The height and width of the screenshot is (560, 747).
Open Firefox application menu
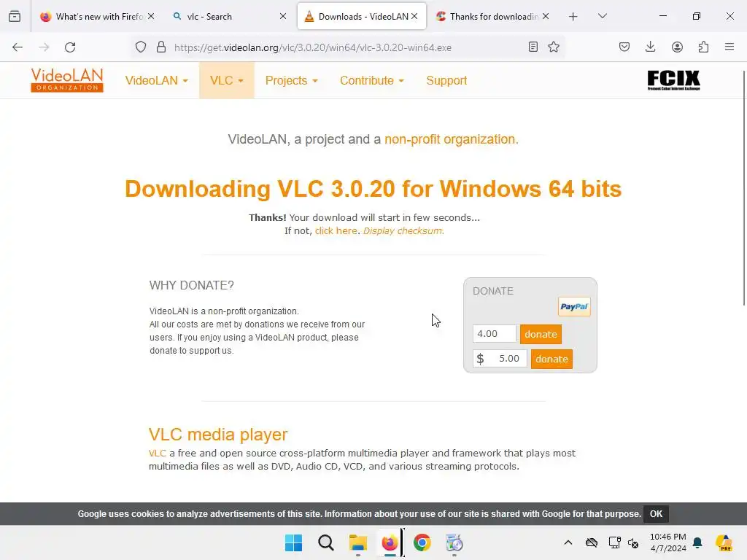click(729, 47)
